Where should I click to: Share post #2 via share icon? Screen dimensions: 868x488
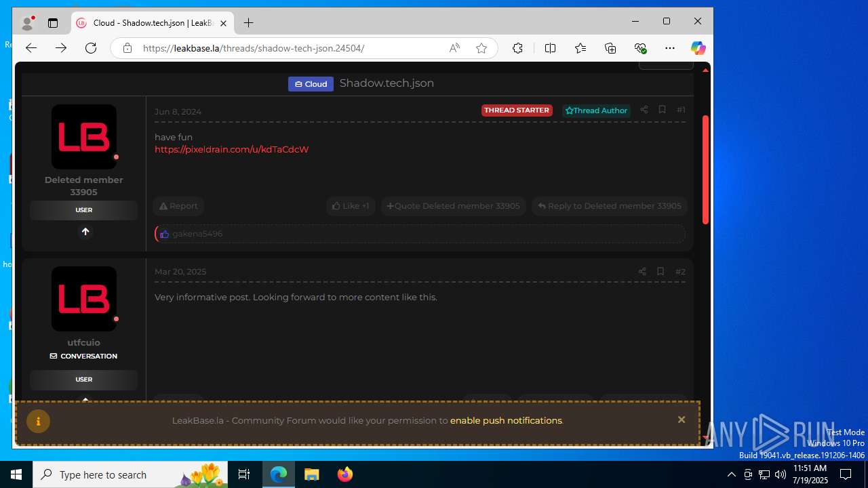[x=642, y=271]
